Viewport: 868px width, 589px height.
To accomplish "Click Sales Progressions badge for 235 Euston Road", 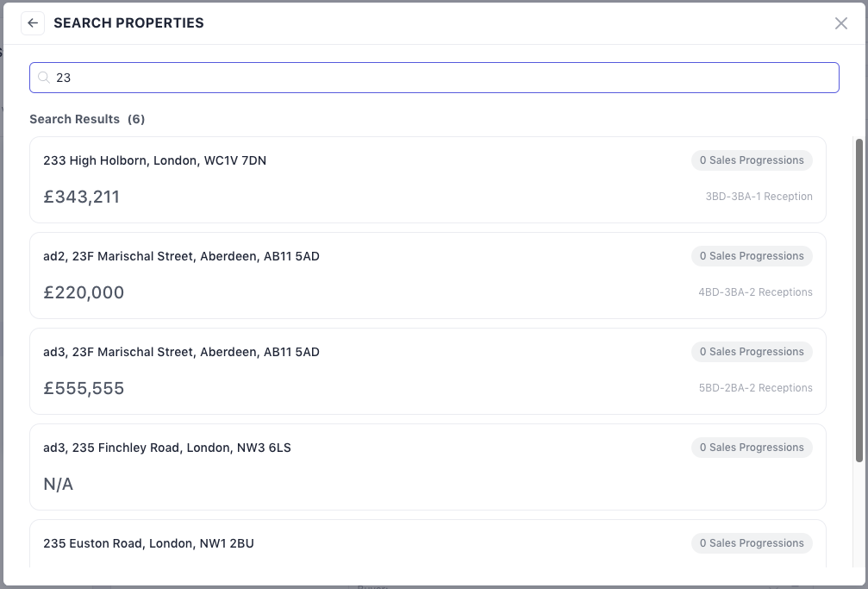I will tap(752, 543).
